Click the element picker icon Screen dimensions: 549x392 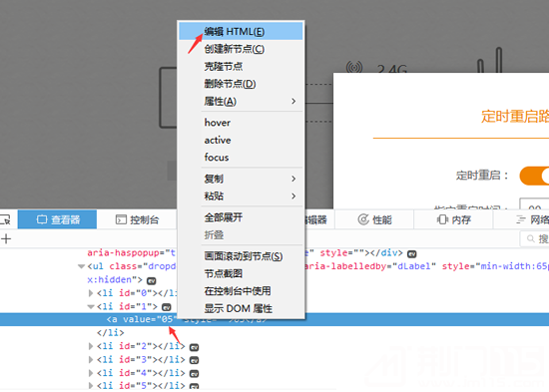click(x=6, y=219)
